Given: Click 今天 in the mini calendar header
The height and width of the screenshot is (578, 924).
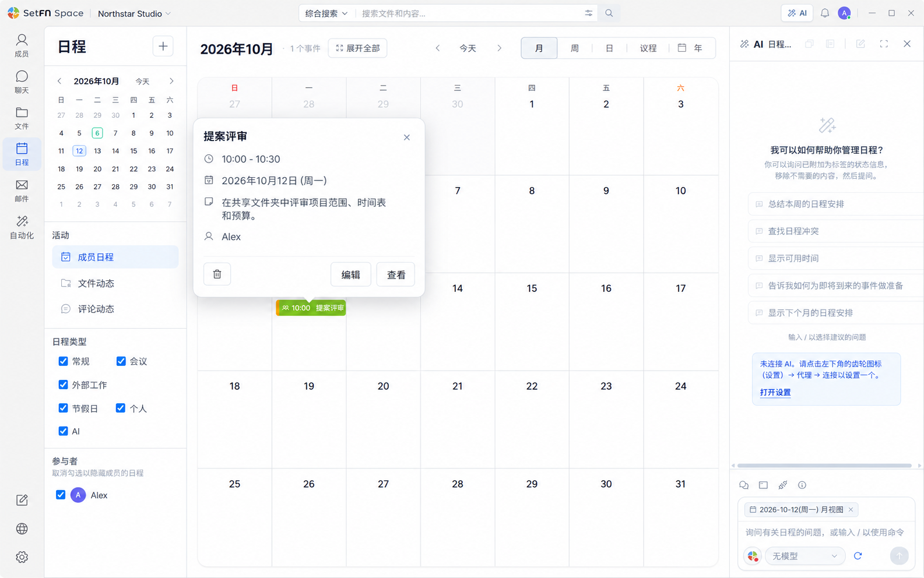Looking at the screenshot, I should point(142,82).
